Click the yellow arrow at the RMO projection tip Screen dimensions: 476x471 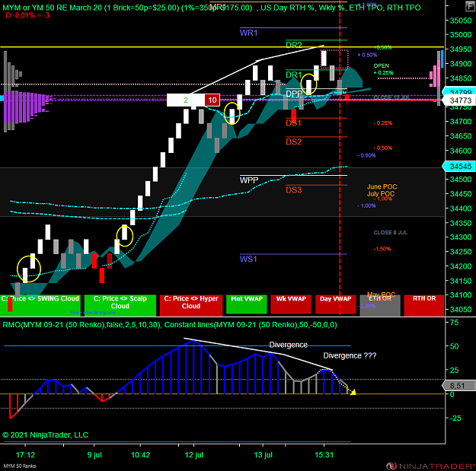353,393
